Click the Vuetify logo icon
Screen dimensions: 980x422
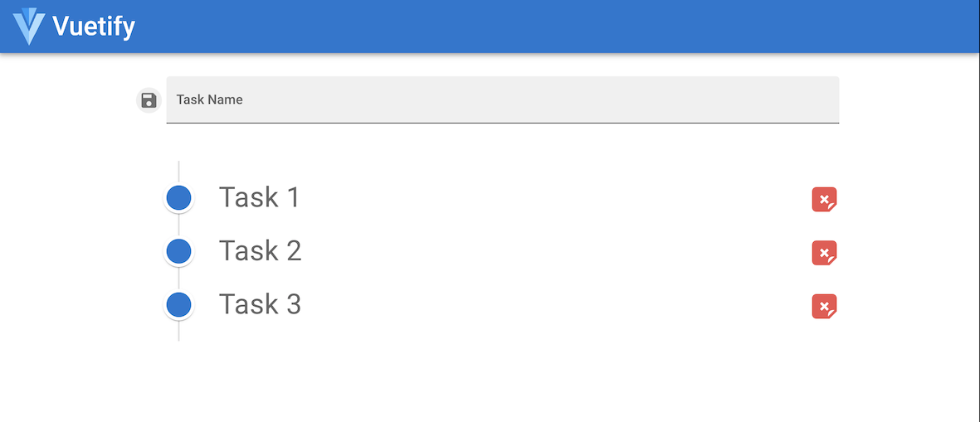[29, 26]
